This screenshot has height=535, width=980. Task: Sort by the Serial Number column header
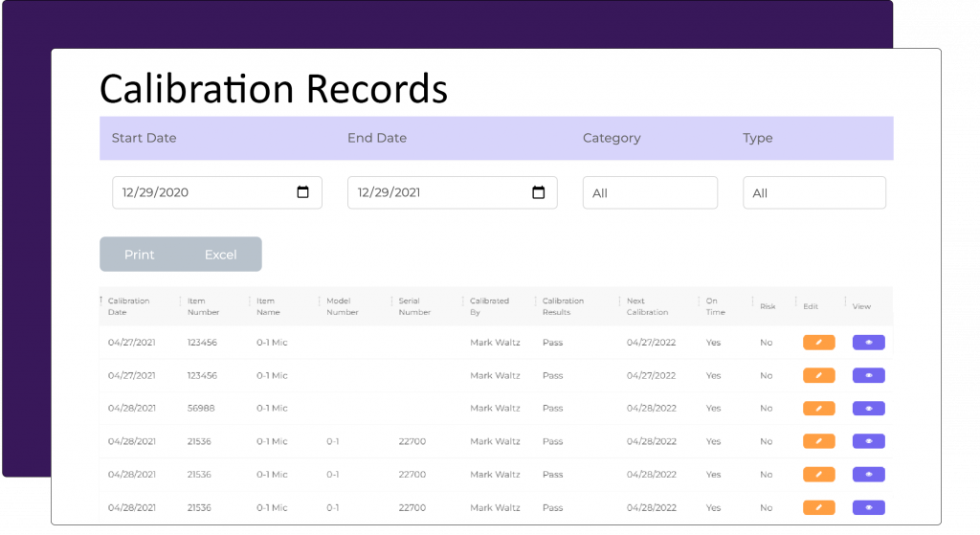(414, 306)
